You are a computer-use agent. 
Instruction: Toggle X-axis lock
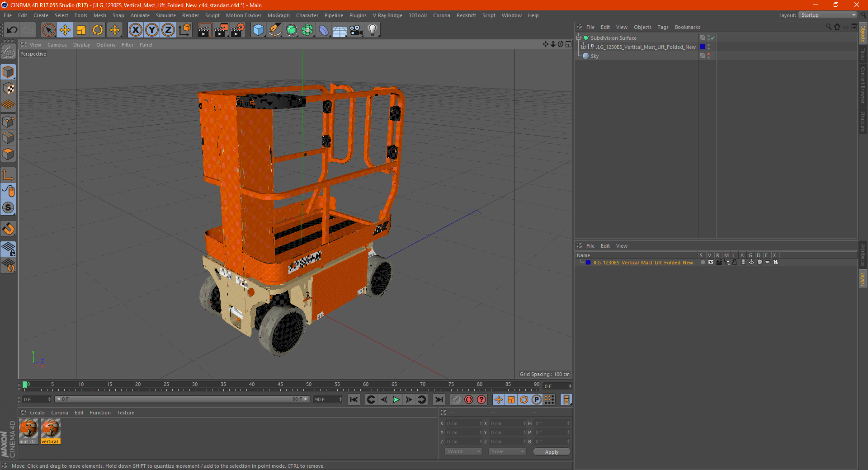(135, 30)
